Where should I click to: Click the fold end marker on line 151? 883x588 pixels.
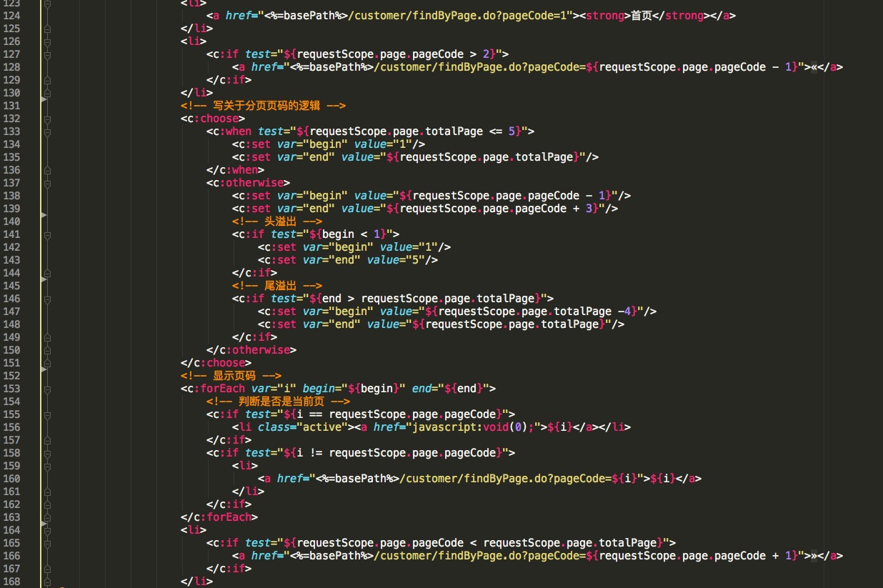pos(47,363)
